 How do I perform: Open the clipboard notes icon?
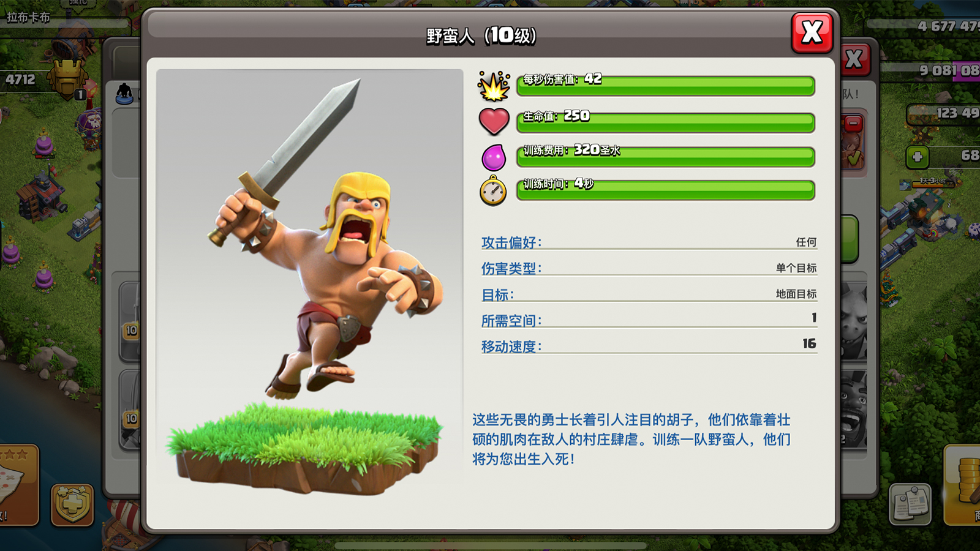[910, 504]
